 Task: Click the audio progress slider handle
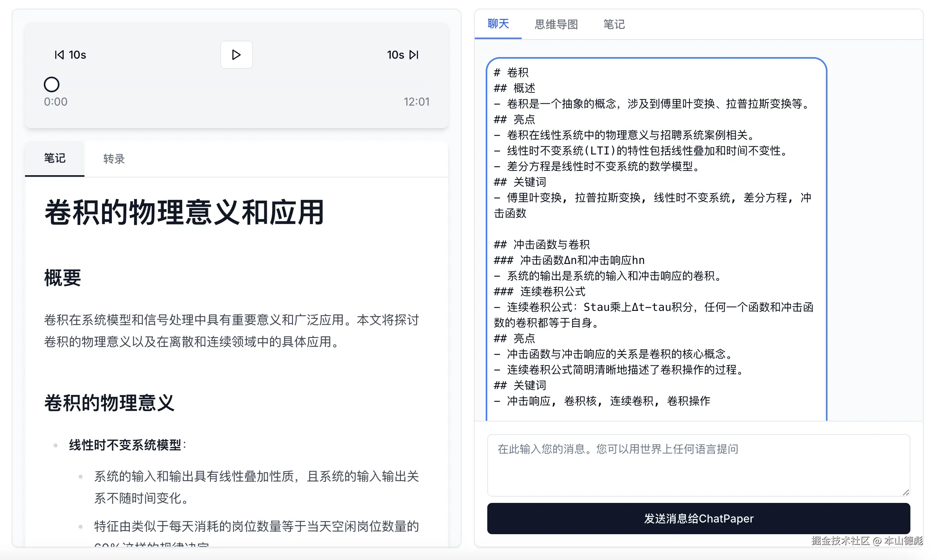[x=52, y=84]
